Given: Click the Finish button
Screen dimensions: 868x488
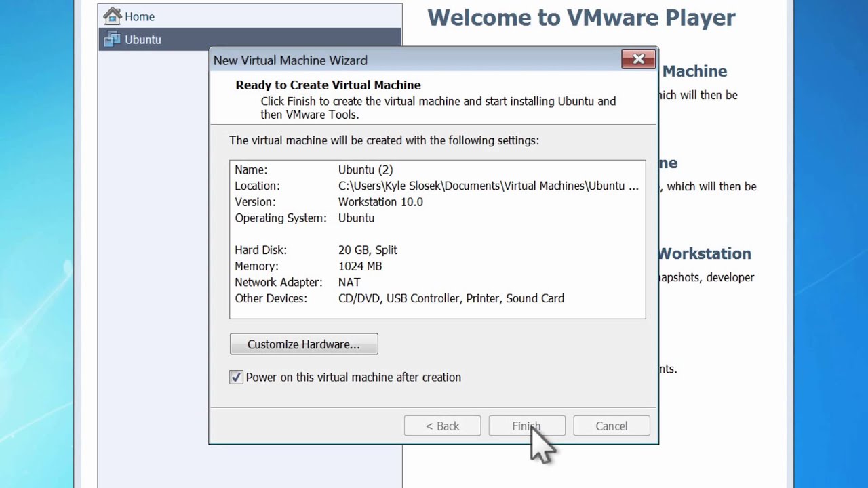Looking at the screenshot, I should click(527, 426).
